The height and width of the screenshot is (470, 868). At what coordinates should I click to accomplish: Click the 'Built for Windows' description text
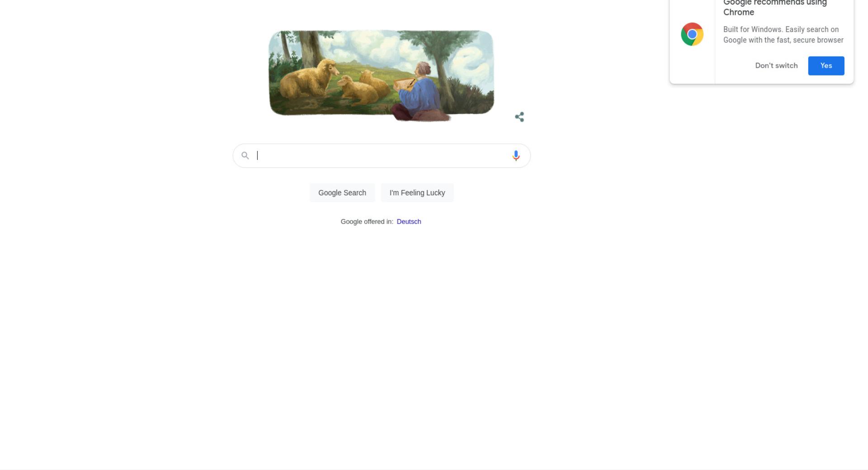(x=783, y=35)
